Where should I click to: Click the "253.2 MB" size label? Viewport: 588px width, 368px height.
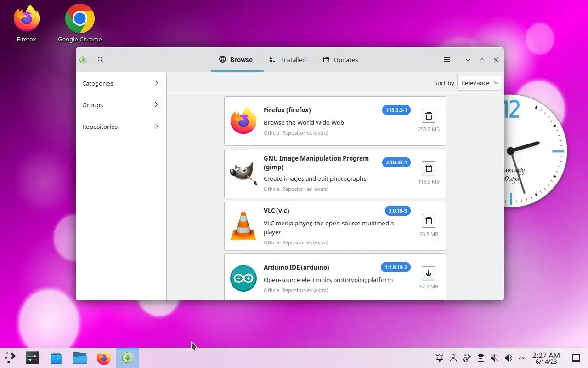(x=429, y=129)
